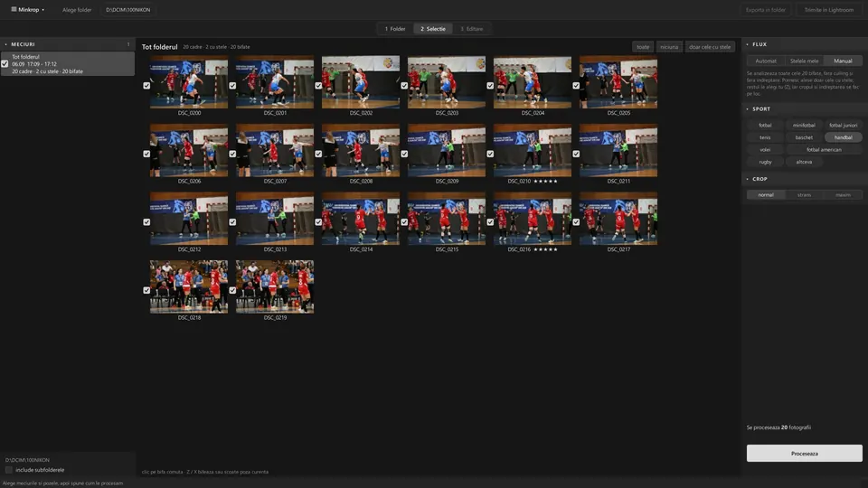Collapse the MECIURI panel header
This screenshot has width=868, height=488.
(x=68, y=44)
